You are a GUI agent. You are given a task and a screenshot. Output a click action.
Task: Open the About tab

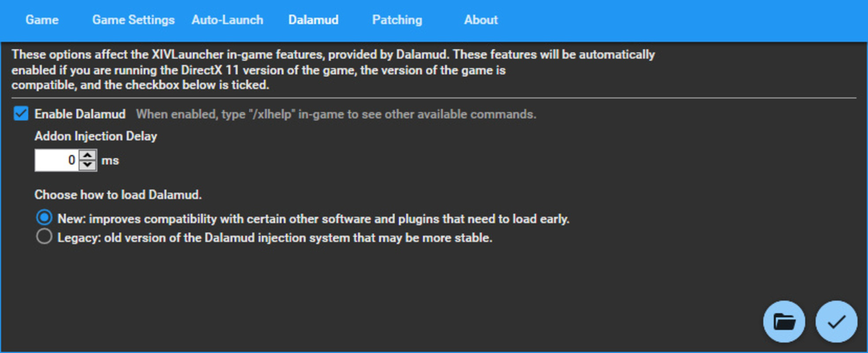click(x=481, y=20)
